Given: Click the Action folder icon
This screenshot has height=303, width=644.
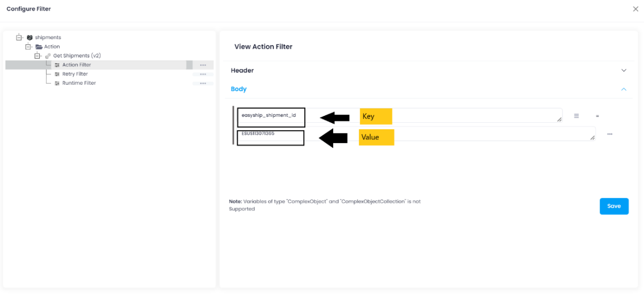Looking at the screenshot, I should (x=39, y=47).
